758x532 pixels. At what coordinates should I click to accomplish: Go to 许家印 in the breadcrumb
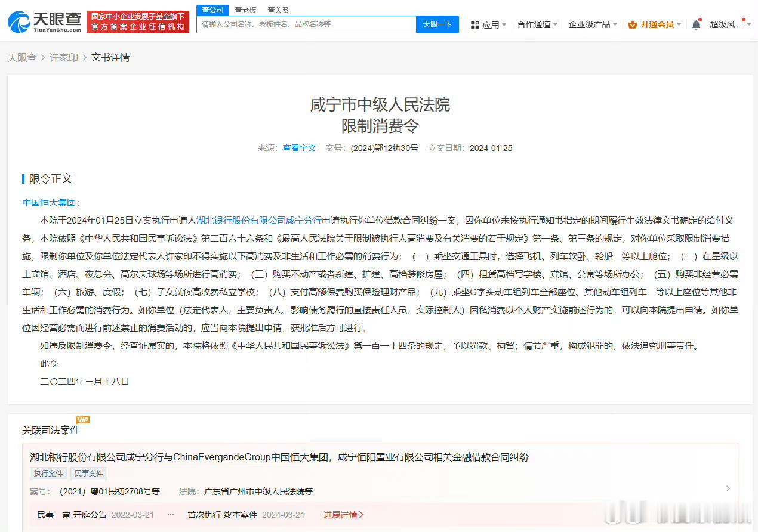[x=64, y=57]
